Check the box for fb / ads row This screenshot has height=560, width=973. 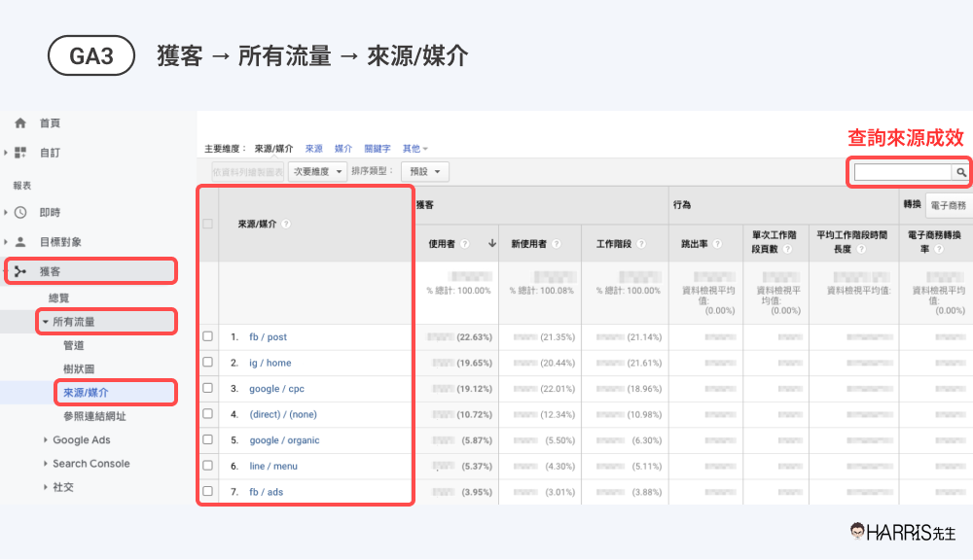tap(208, 491)
